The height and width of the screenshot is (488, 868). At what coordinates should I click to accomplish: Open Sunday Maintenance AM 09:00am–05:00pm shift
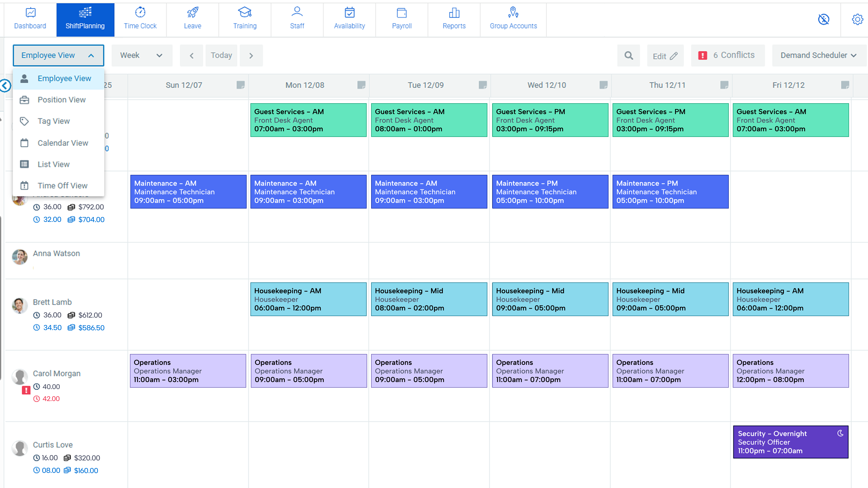click(188, 192)
